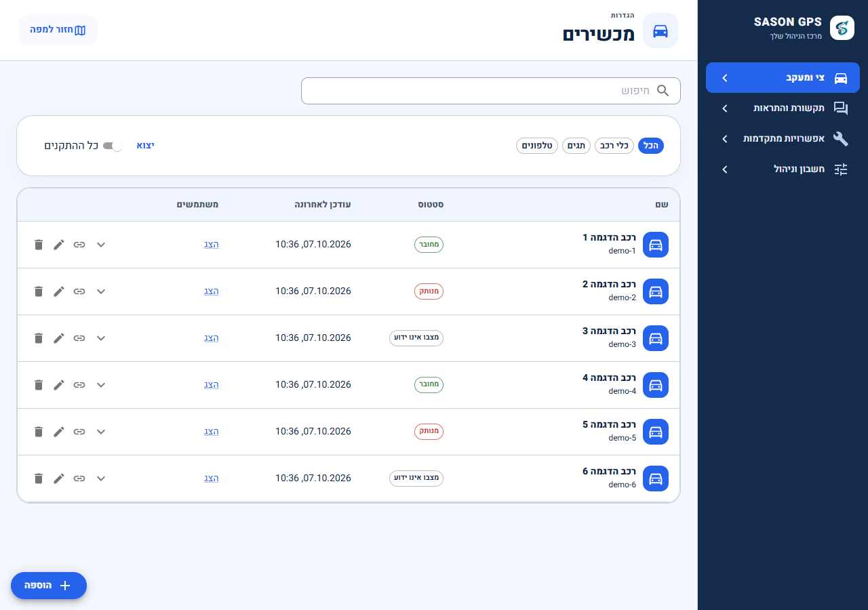This screenshot has height=610, width=868.
Task: Click the search magnifier icon
Action: (663, 91)
